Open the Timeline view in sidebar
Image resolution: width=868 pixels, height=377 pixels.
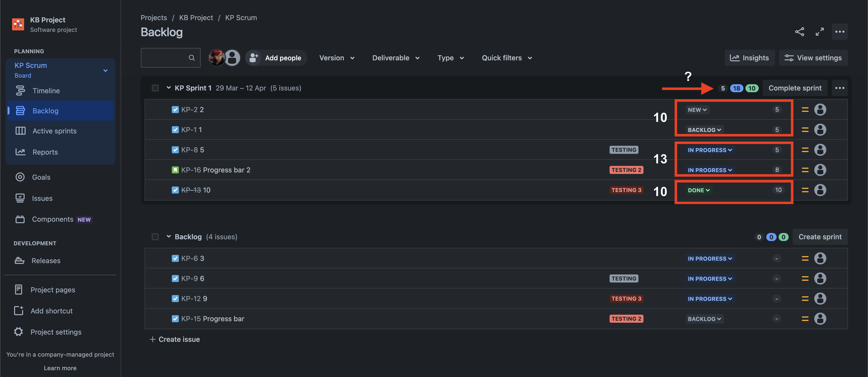pyautogui.click(x=46, y=91)
